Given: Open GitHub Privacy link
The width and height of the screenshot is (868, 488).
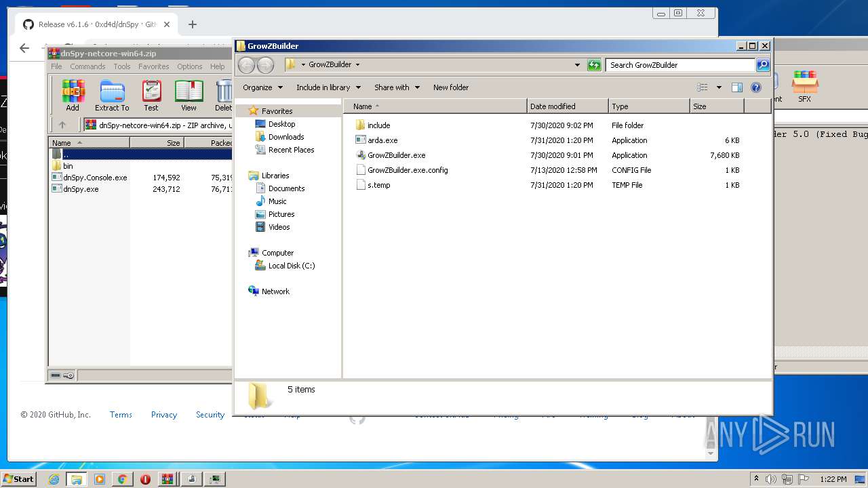Looking at the screenshot, I should coord(164,415).
